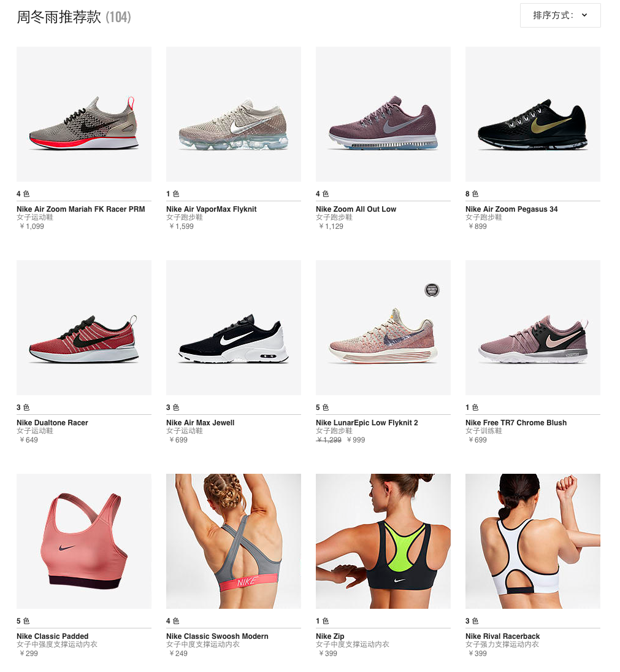Viewport: 620px width, 672px height.
Task: Open Nike Air Zoom Mariah FK Racer PRM thumbnail
Action: (x=84, y=114)
